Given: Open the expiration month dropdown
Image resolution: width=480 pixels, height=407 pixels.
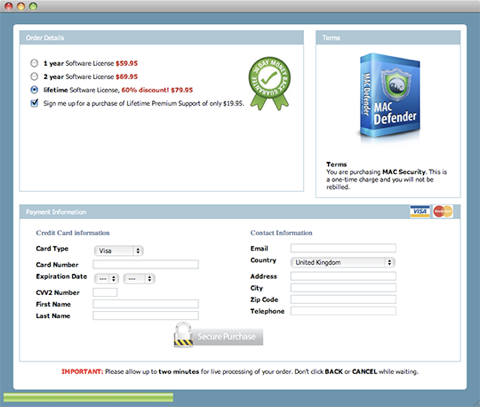Looking at the screenshot, I should (107, 278).
